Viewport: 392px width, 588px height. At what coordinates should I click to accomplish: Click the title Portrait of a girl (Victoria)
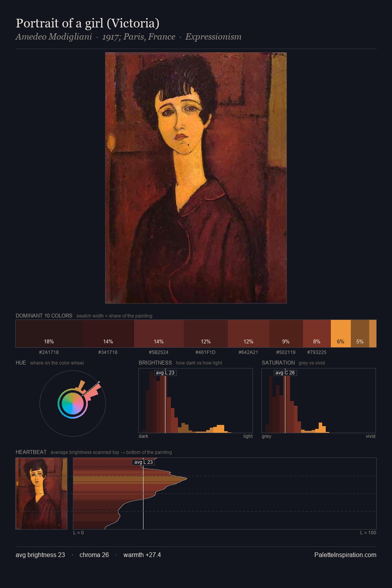pyautogui.click(x=87, y=23)
